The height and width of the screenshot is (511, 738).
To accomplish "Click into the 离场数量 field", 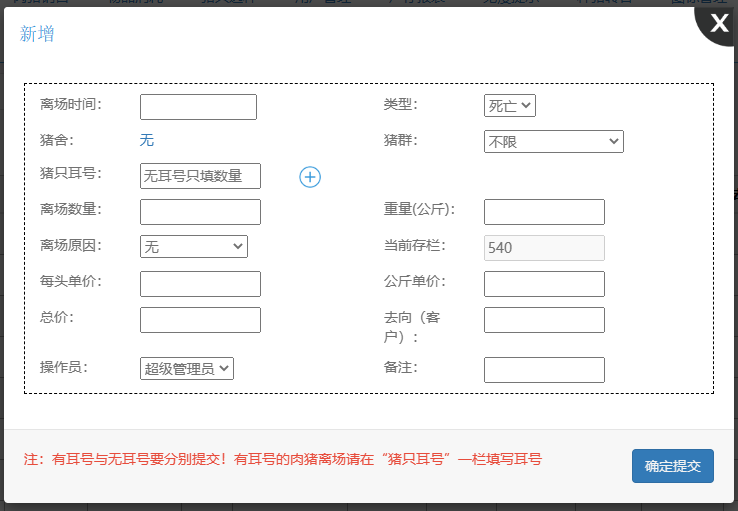I will click(200, 212).
